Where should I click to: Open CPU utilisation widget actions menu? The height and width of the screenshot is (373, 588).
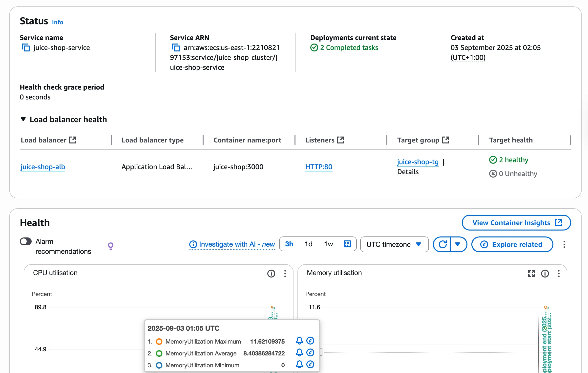pos(285,273)
